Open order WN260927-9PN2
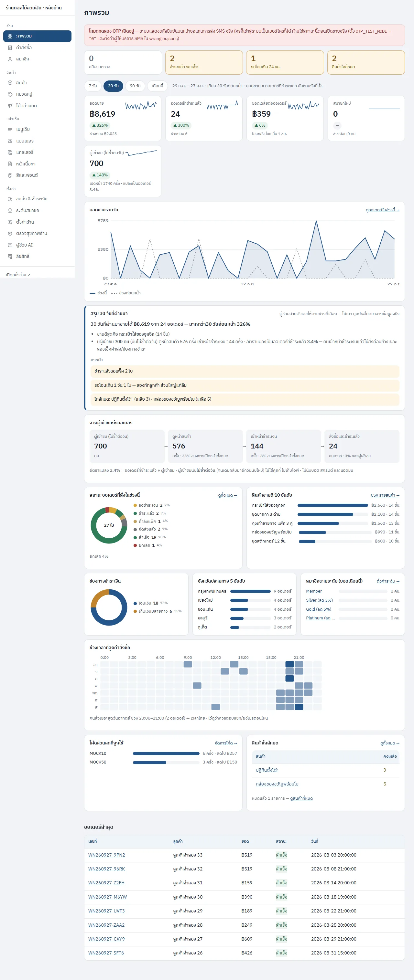 click(x=107, y=855)
